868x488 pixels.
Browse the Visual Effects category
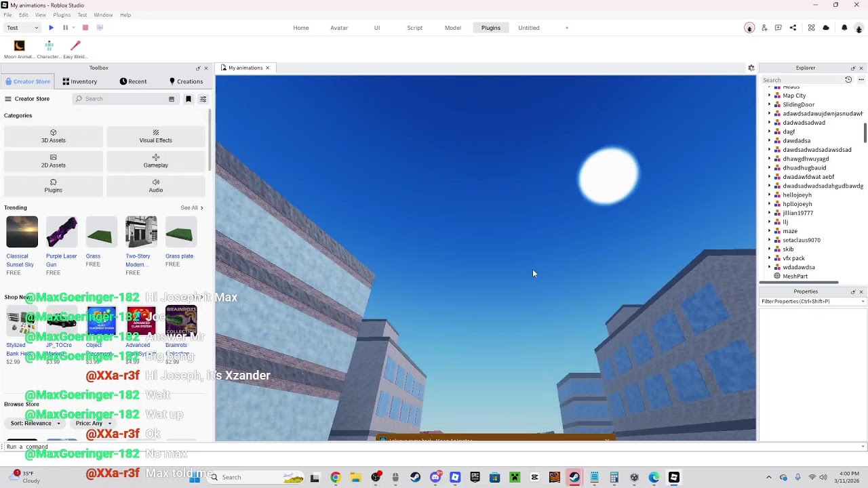156,136
